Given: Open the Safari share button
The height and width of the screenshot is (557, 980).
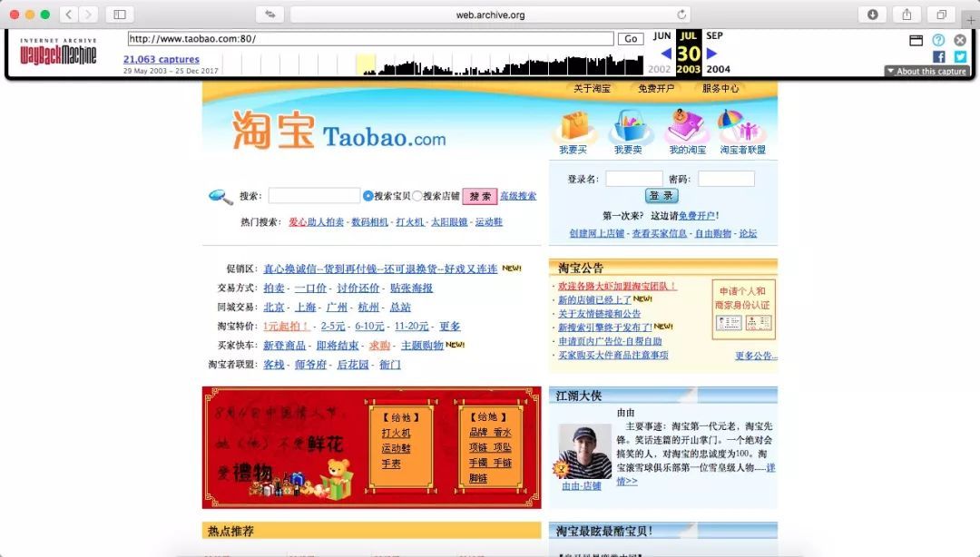Looking at the screenshot, I should click(906, 15).
